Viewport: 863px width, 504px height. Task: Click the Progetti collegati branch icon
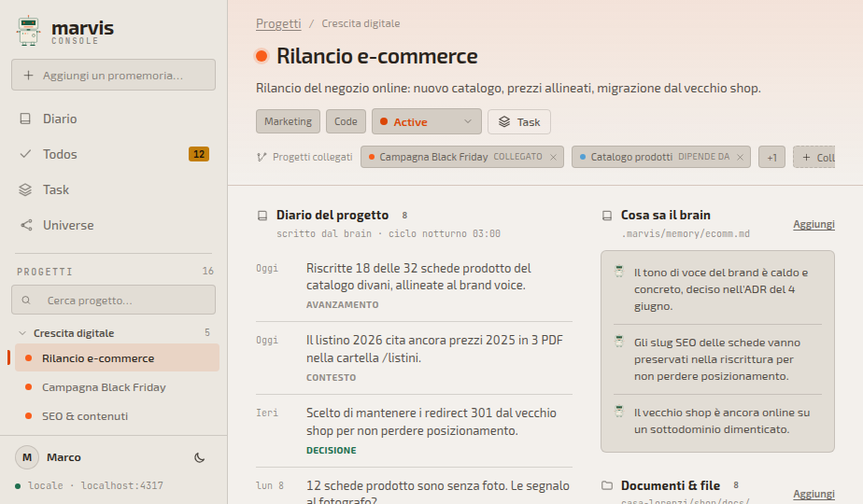point(262,158)
